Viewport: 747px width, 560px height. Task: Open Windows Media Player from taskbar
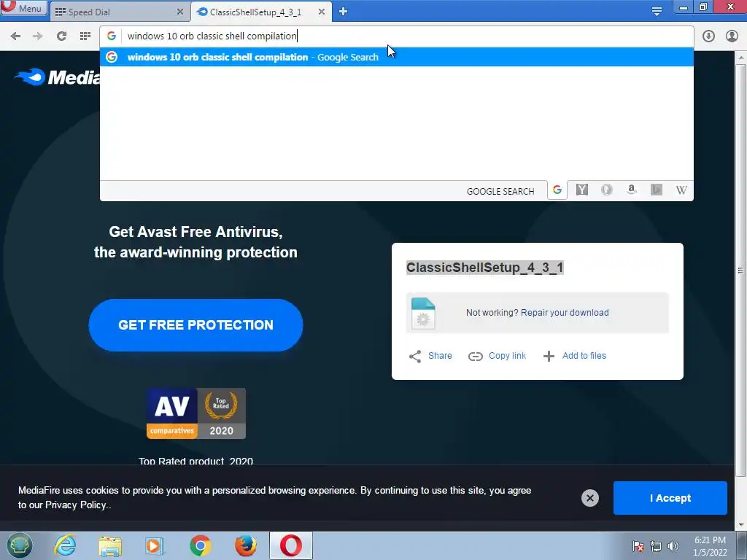click(155, 545)
